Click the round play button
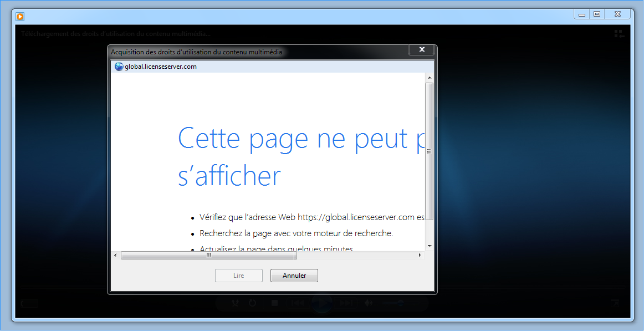The width and height of the screenshot is (644, 331). click(322, 303)
